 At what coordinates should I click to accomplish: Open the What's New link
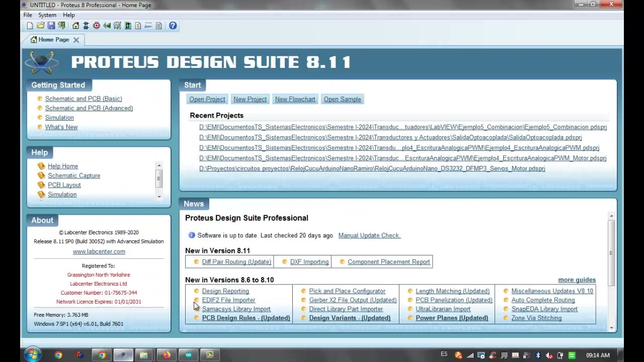pyautogui.click(x=61, y=127)
